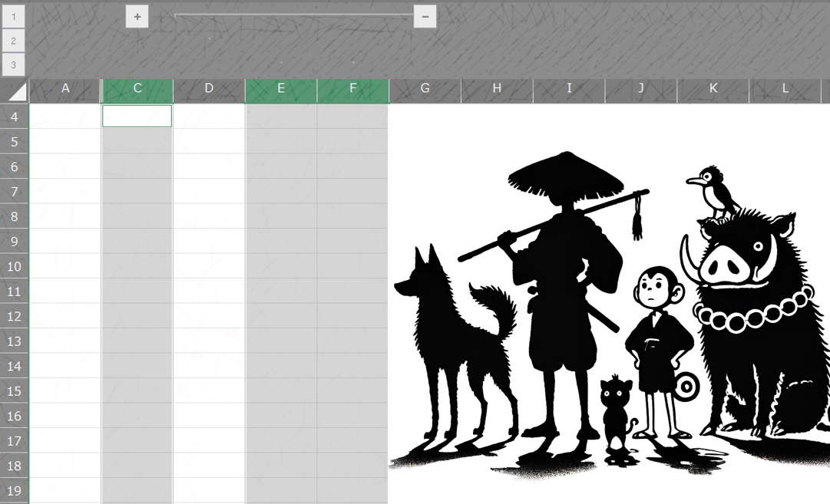Select row 9 header
The height and width of the screenshot is (504, 830).
tap(15, 241)
